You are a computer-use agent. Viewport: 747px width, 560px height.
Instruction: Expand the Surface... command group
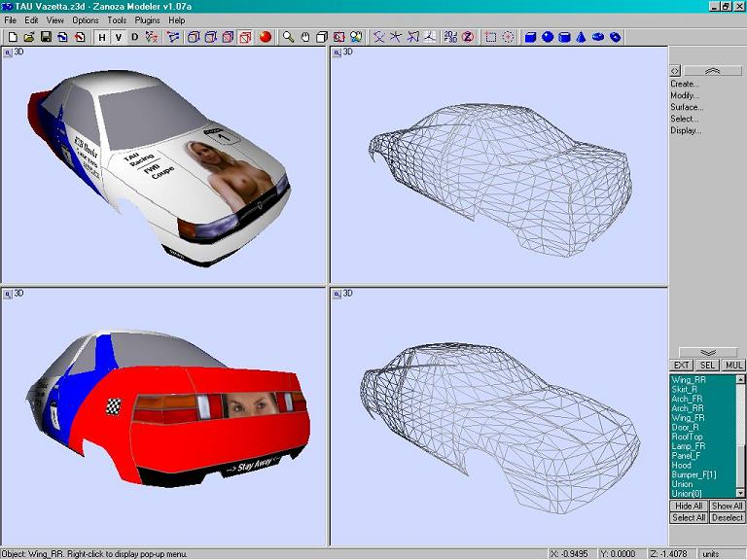coord(686,107)
